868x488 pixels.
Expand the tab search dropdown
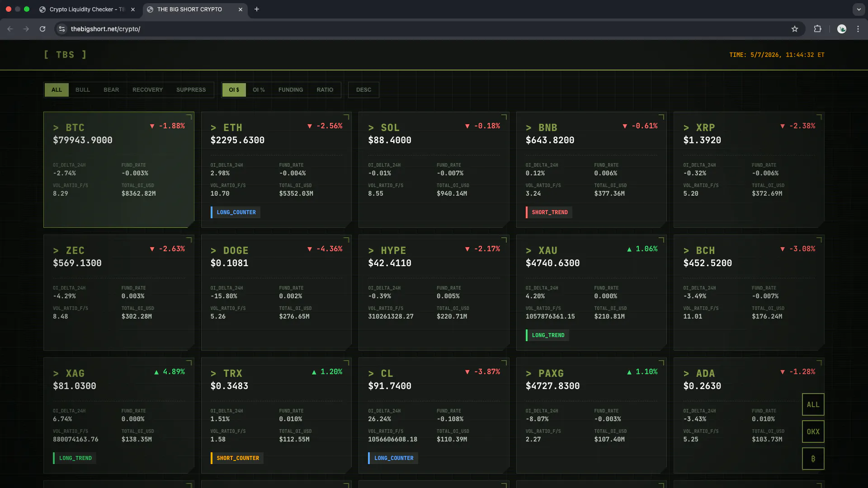pos(859,9)
